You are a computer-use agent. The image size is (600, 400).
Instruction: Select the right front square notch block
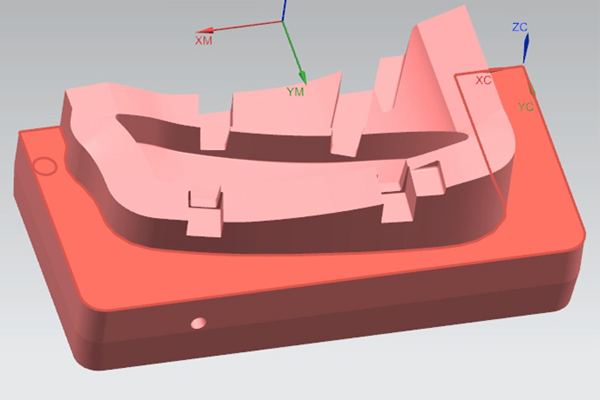pyautogui.click(x=395, y=202)
